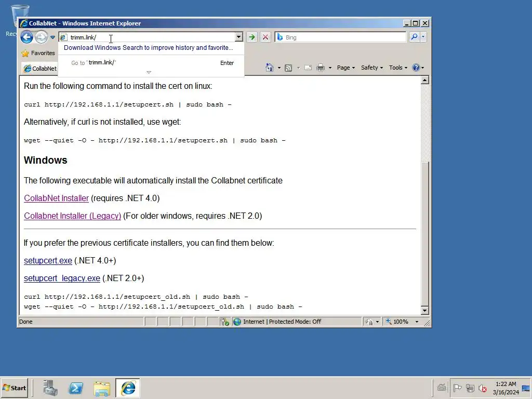532x399 pixels.
Task: Click the Windows Heading text
Action: [46, 160]
